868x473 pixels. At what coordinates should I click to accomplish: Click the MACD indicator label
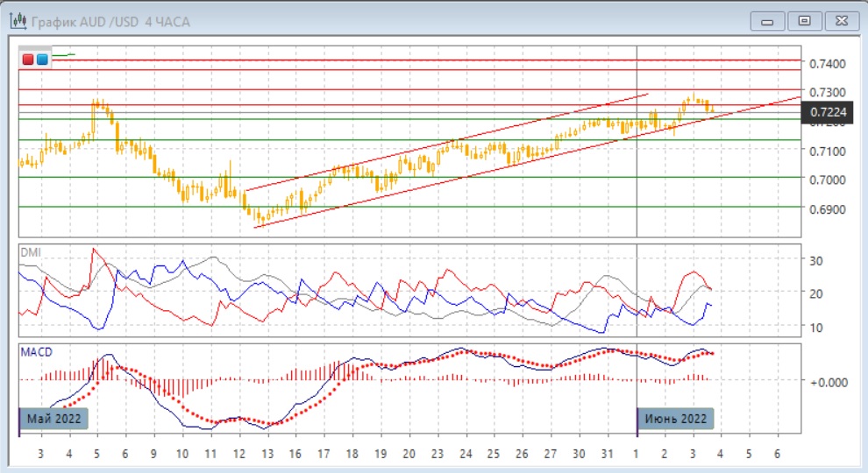click(35, 352)
